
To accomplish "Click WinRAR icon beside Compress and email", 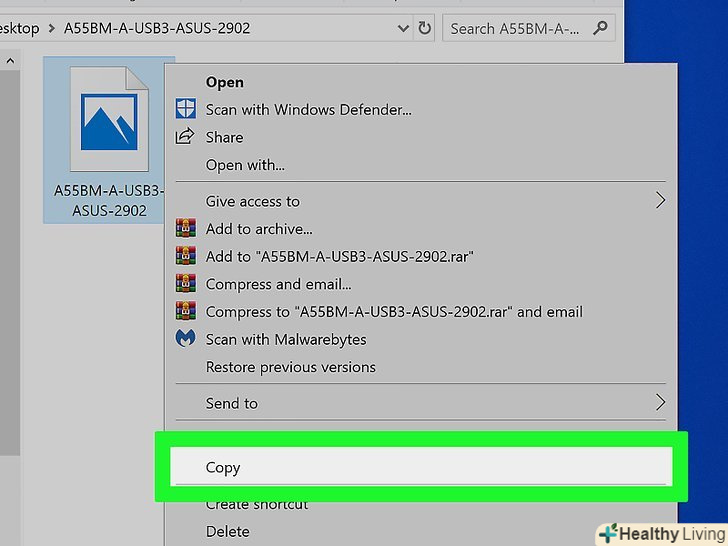I will click(x=186, y=284).
